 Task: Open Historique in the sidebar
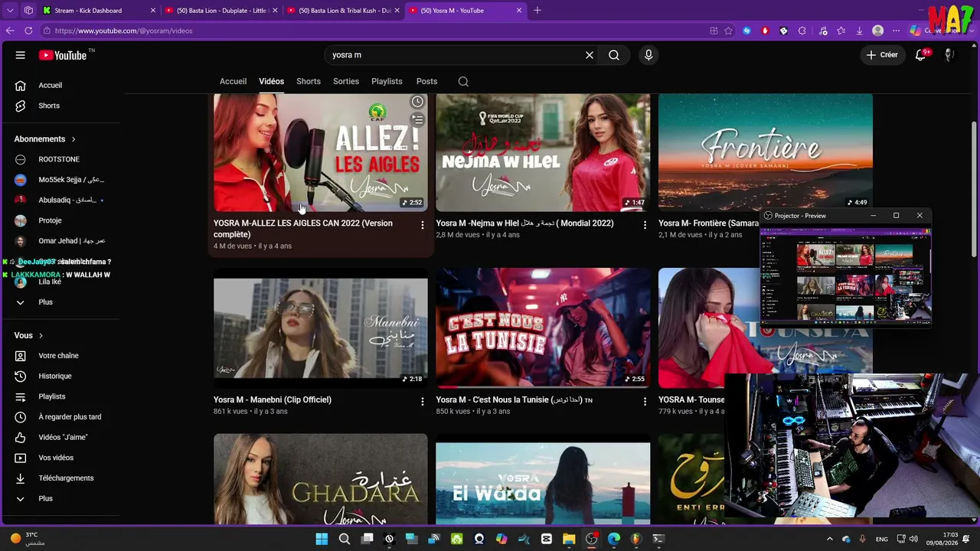[61, 377]
